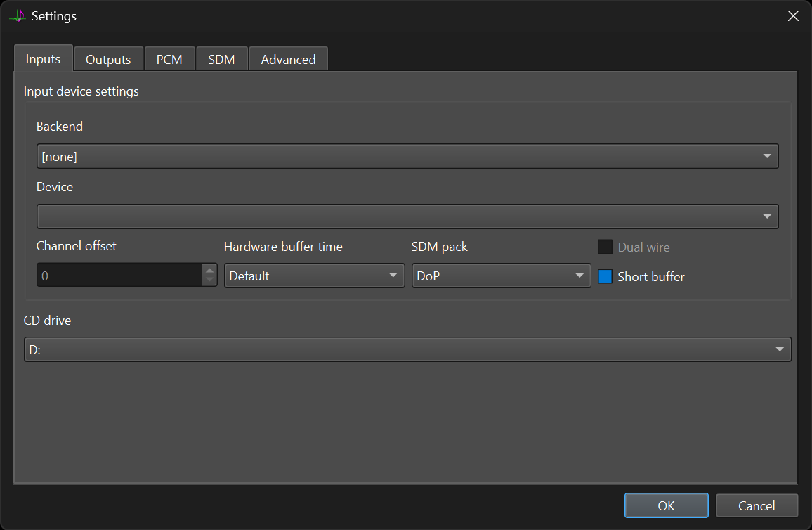The height and width of the screenshot is (530, 812).
Task: Open the Backend combo box showing [none]
Action: click(407, 157)
